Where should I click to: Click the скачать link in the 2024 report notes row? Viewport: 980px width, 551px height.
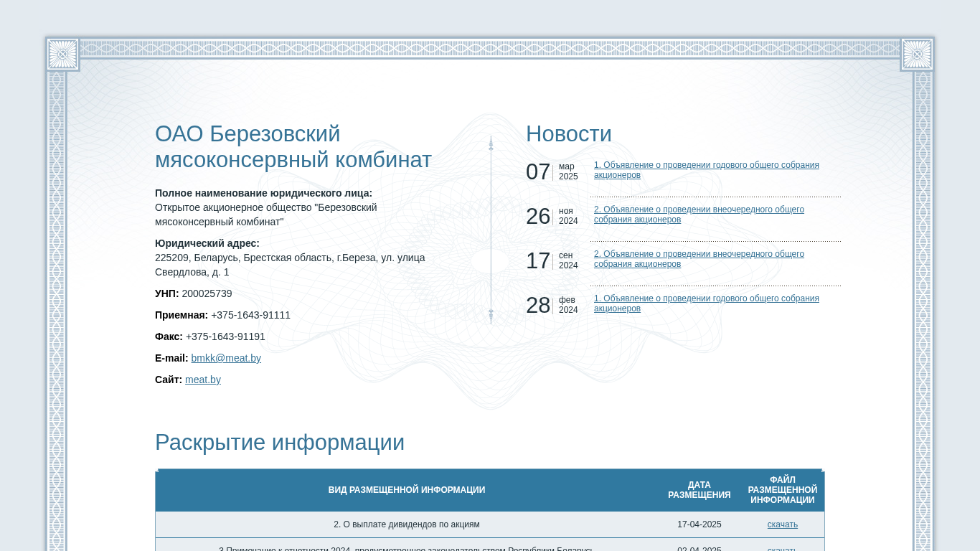tap(782, 550)
